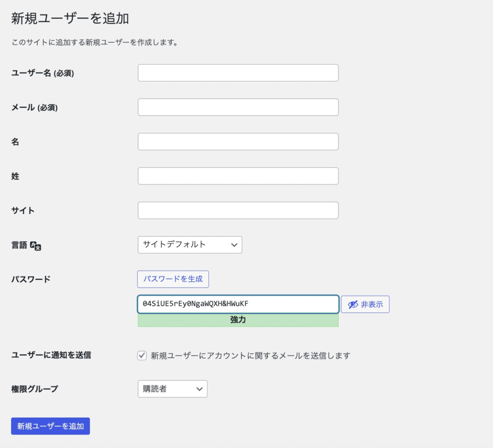
Task: Uncheck the send new user email checkbox
Action: [142, 356]
